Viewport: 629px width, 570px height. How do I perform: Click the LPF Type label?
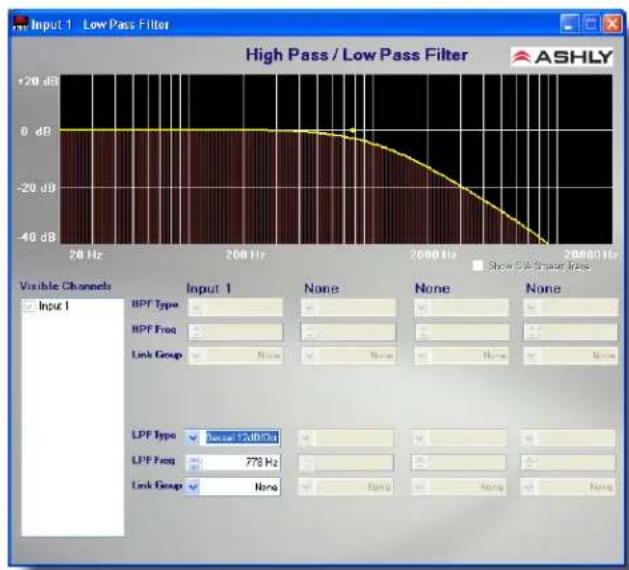point(154,435)
